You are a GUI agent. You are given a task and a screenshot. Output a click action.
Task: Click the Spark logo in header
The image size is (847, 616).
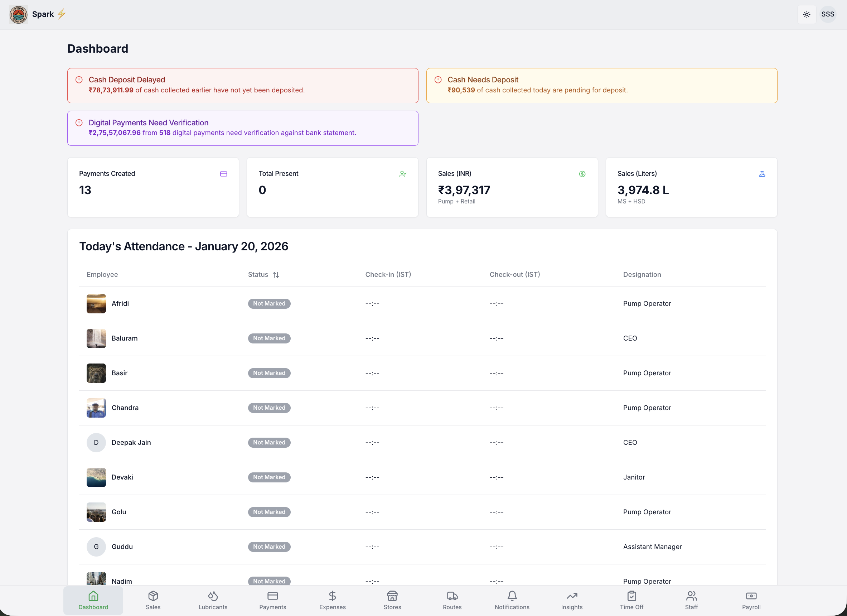(x=19, y=15)
